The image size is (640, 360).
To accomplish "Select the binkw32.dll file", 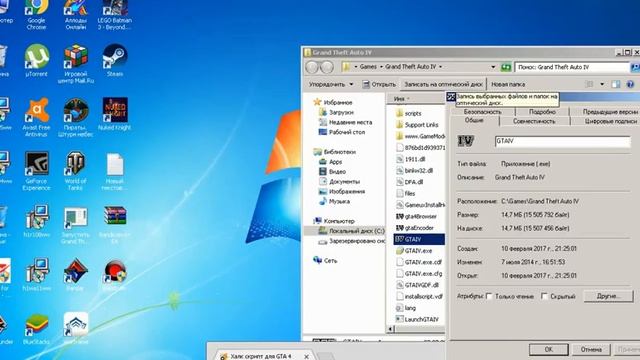I will point(415,171).
